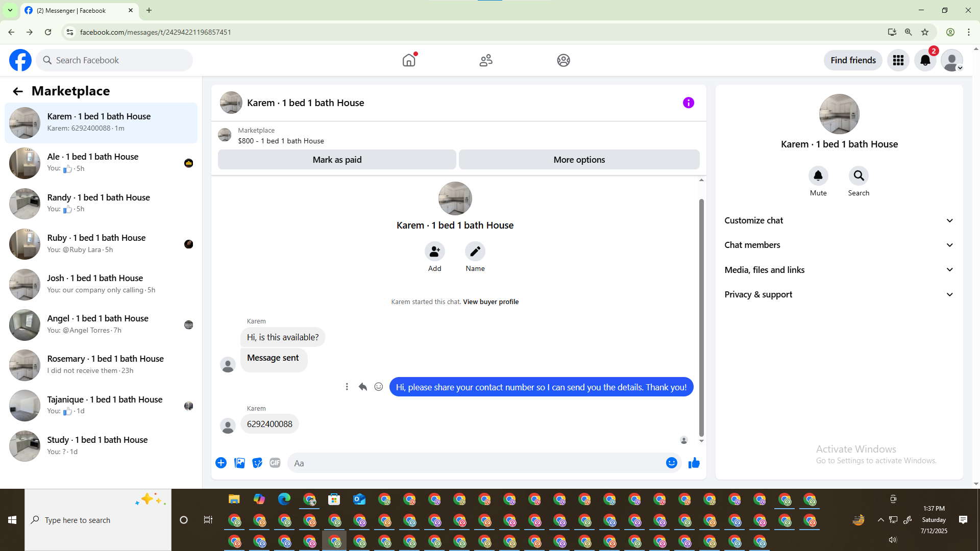Go to Facebook Home tab

tap(409, 60)
